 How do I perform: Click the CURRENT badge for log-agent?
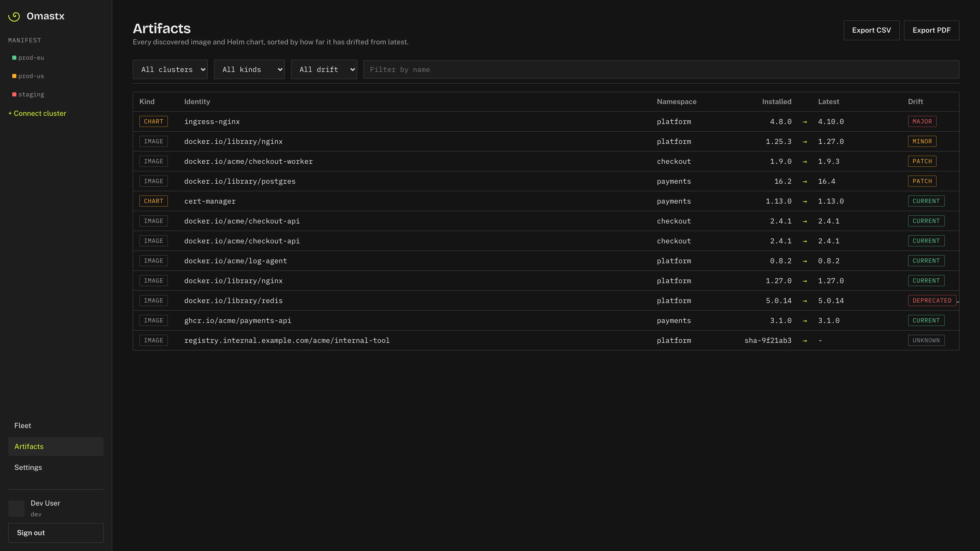click(x=926, y=261)
